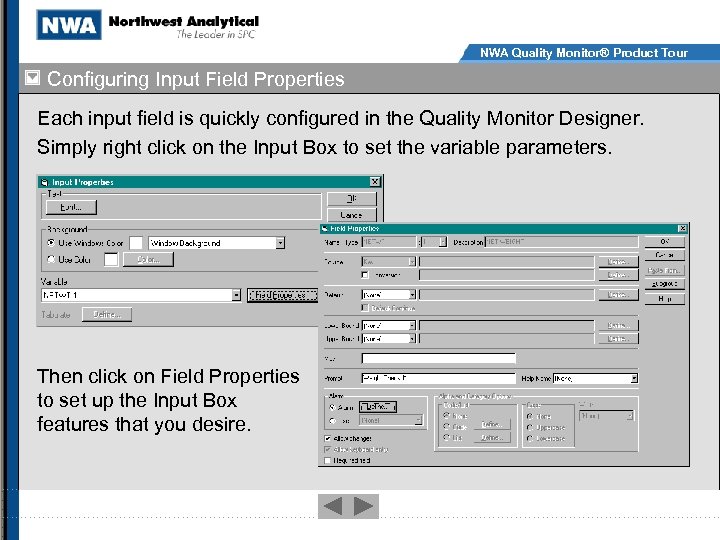Toggle the checkbox below the Source dropdown
Viewport: 720px width, 540px height.
pyautogui.click(x=365, y=275)
